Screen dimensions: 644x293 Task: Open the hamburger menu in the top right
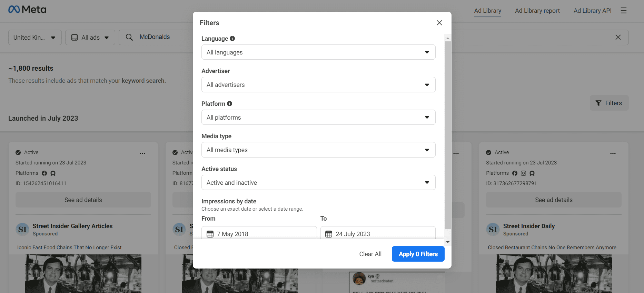(x=624, y=10)
